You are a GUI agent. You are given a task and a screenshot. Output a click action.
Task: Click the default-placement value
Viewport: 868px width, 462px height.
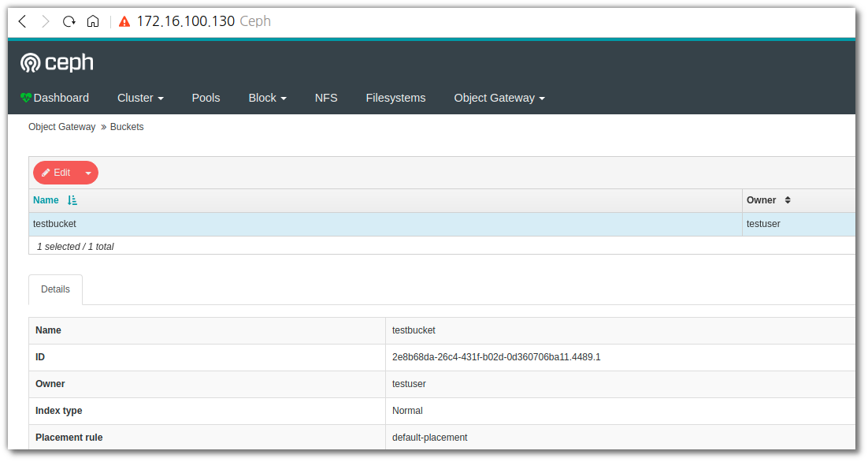tap(429, 438)
